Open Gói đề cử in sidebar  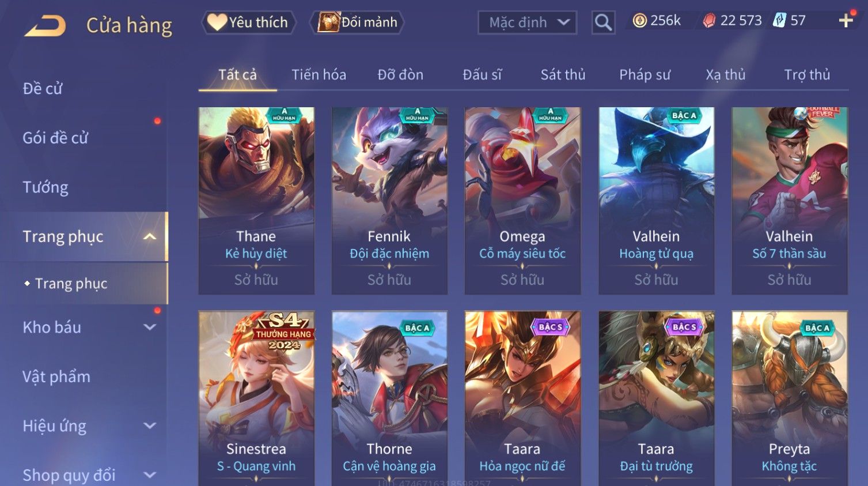55,138
